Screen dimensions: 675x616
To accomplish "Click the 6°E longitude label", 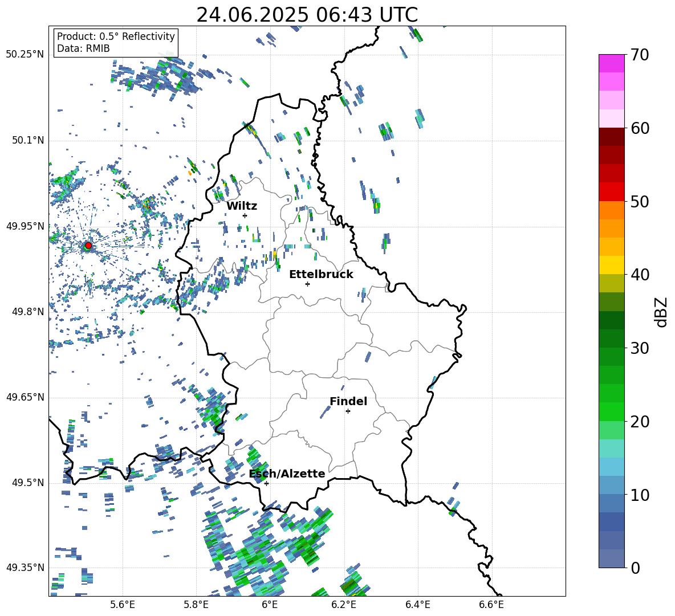I will point(270,605).
